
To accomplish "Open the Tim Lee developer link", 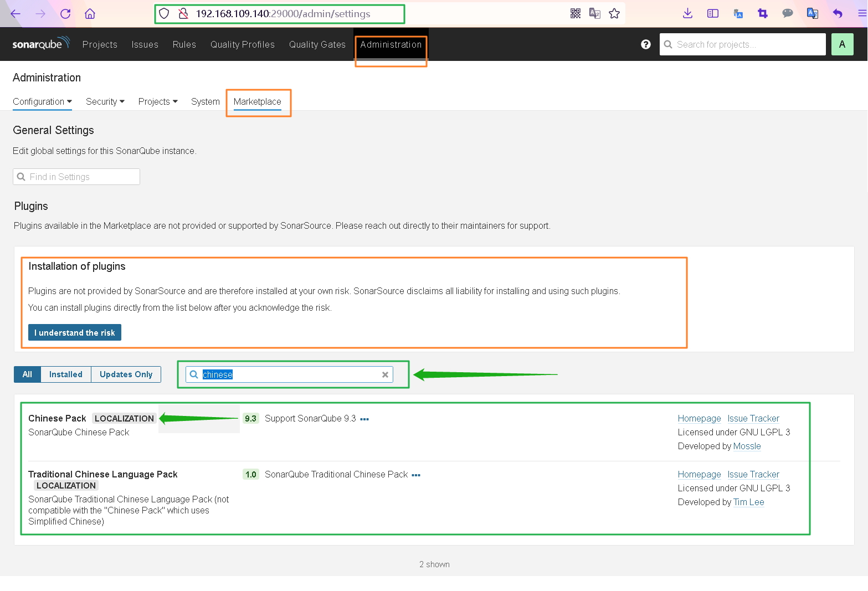I will click(x=749, y=502).
